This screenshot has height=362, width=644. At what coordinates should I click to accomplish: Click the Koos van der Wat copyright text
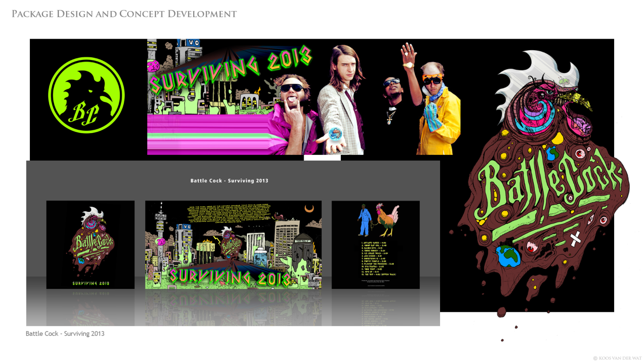[617, 358]
